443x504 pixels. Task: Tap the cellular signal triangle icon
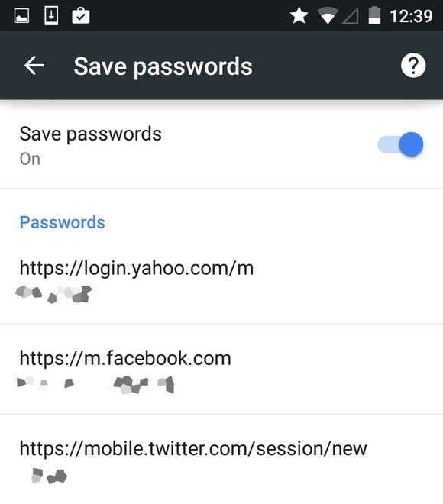pos(350,16)
